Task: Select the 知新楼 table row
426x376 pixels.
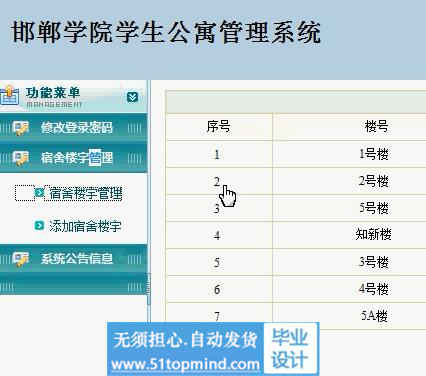Action: pyautogui.click(x=296, y=235)
